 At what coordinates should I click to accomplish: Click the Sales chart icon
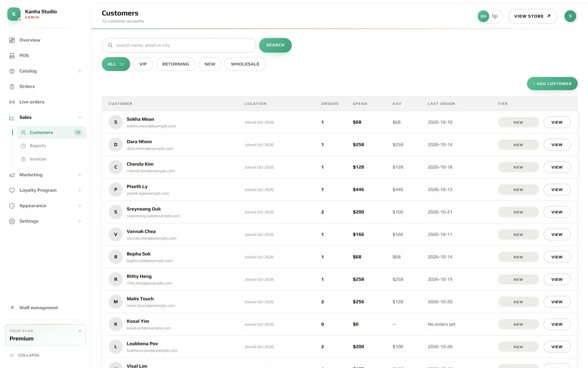[12, 117]
